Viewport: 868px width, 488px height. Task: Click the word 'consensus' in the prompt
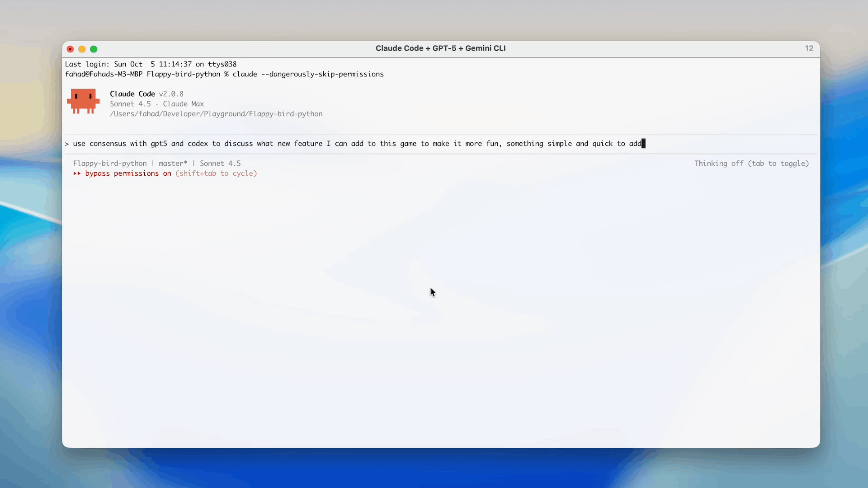coord(108,144)
